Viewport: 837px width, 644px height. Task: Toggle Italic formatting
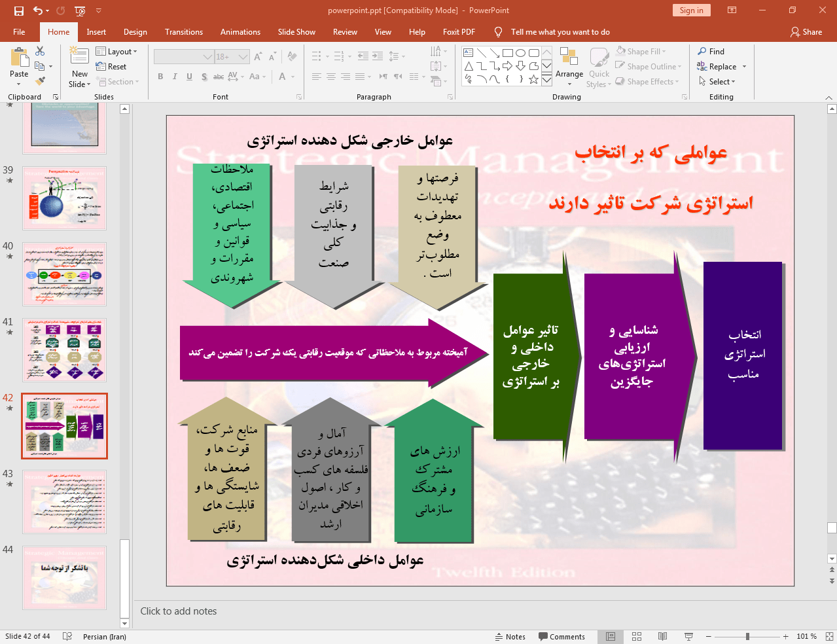click(x=175, y=77)
